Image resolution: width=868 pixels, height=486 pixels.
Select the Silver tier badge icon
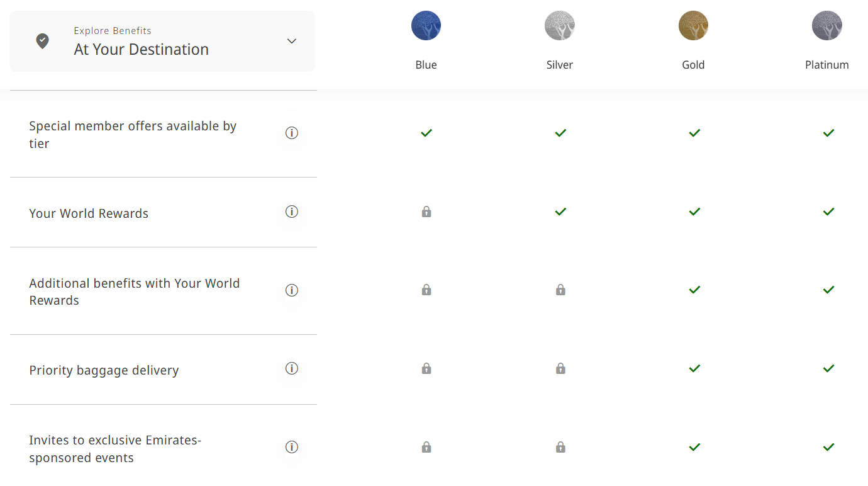point(560,26)
